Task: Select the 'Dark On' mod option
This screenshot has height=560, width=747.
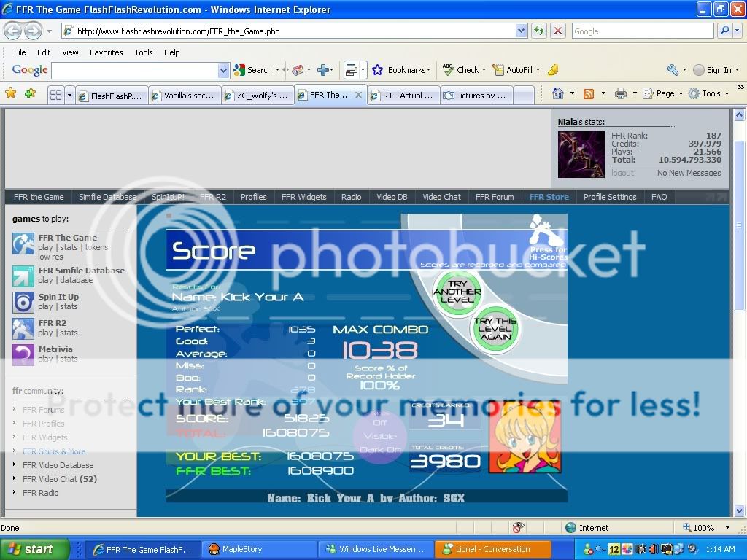Action: (380, 450)
